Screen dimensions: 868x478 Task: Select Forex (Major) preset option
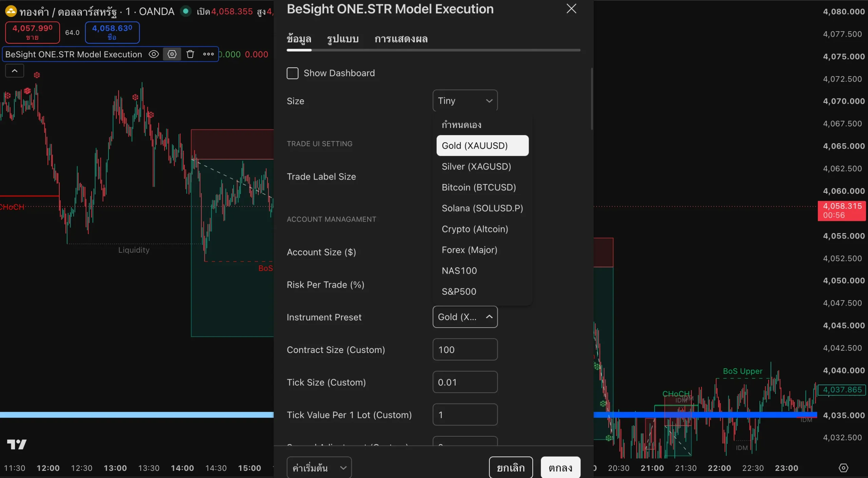482,250
